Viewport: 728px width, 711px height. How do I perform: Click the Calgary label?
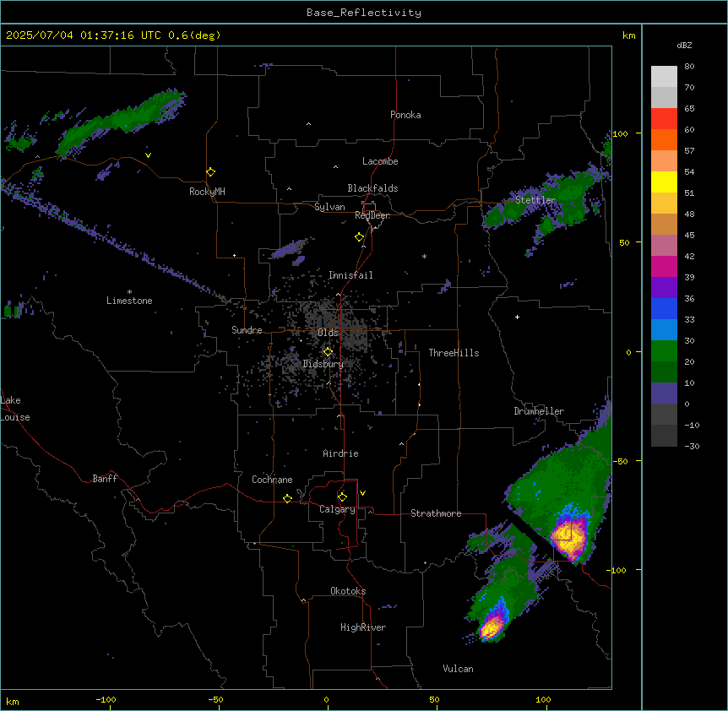[x=337, y=509]
